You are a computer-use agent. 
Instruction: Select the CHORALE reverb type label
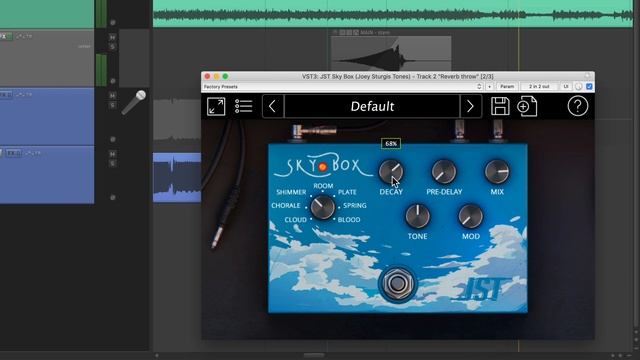coord(286,205)
